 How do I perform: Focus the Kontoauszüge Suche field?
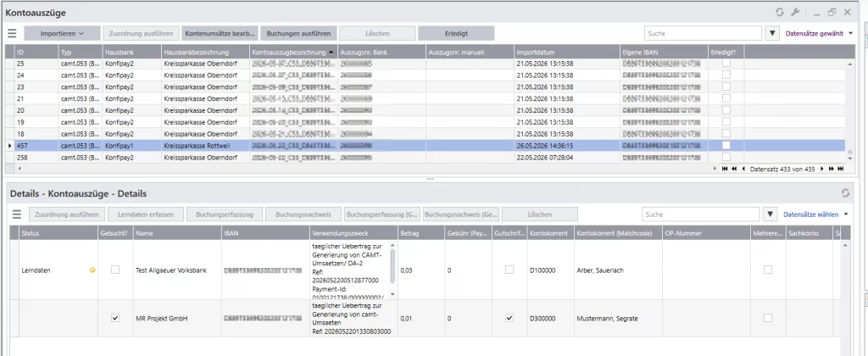pyautogui.click(x=703, y=34)
